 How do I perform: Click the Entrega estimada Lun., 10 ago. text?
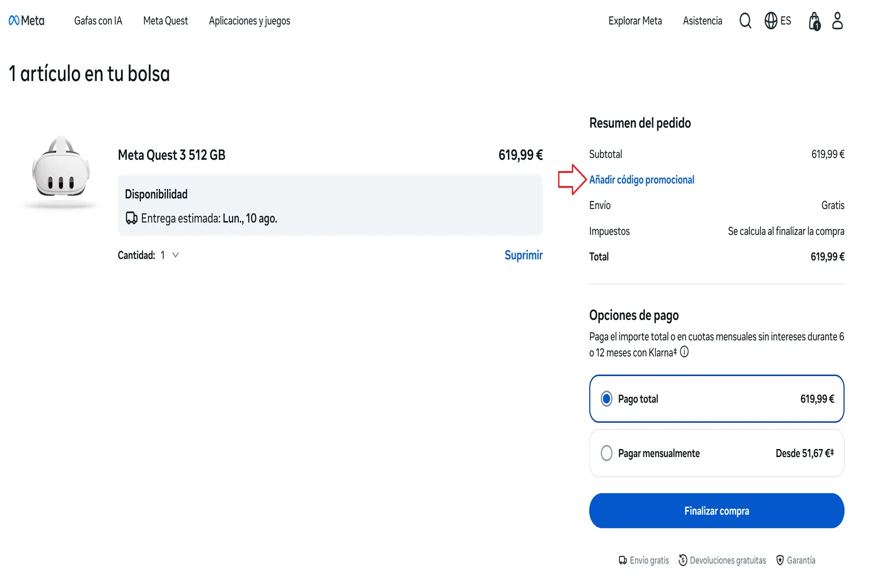click(209, 218)
